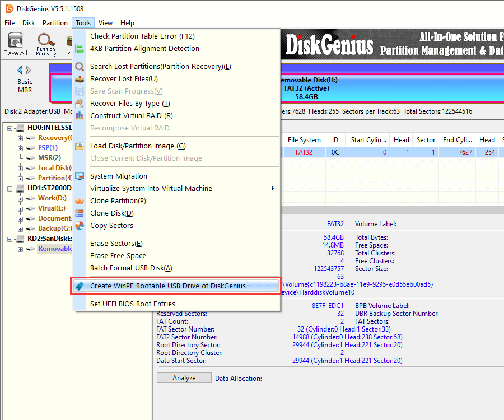Click the DiskGenius app logo in title bar
Image resolution: width=504 pixels, height=420 pixels.
coord(10,8)
